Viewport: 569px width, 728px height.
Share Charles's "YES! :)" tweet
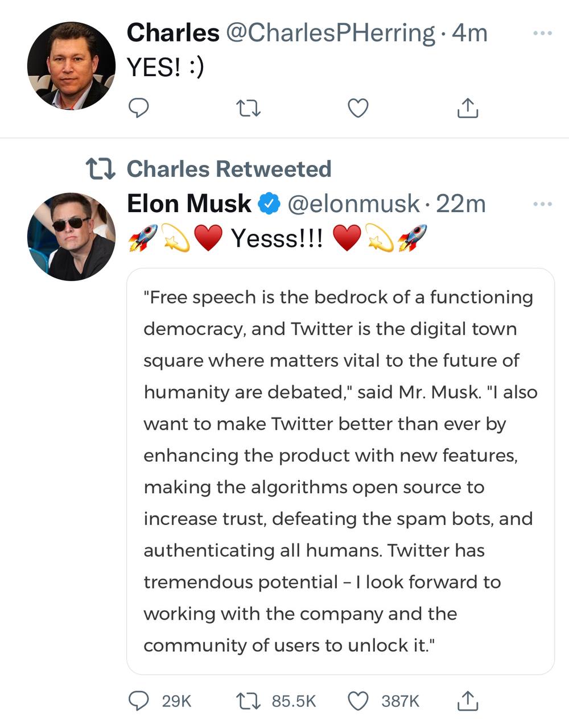[468, 107]
